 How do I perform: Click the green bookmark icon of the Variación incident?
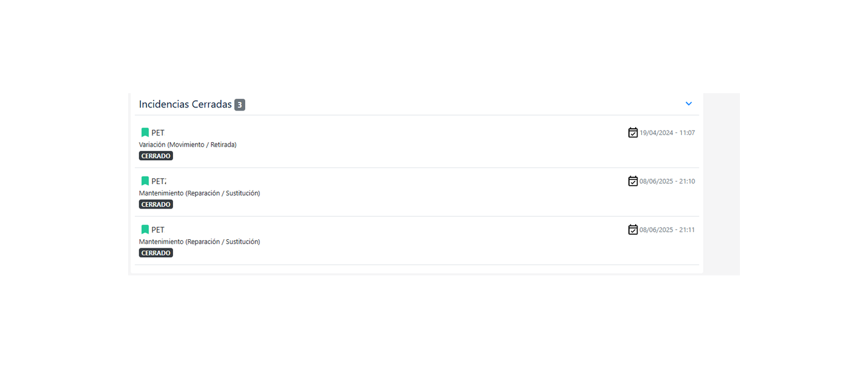coord(145,132)
